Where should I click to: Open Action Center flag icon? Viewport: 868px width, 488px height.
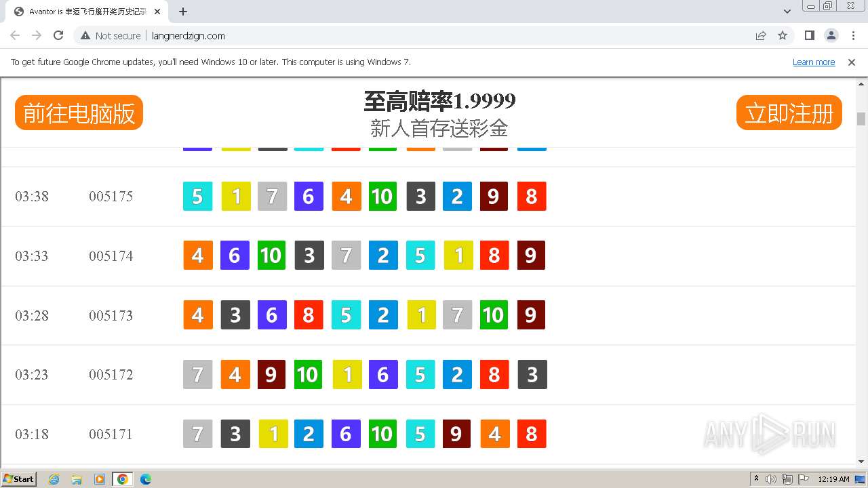click(804, 479)
